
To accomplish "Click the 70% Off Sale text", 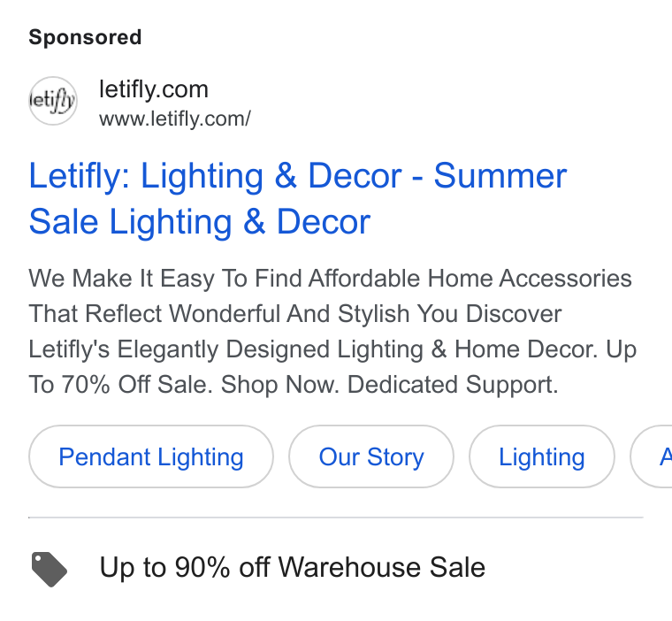I will click(x=137, y=384).
